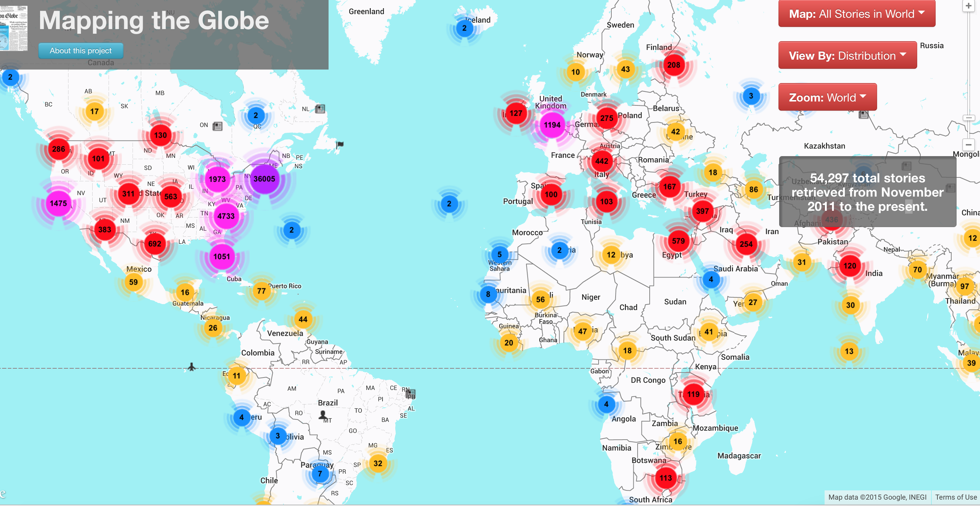Click the 1475 cluster in California
980x506 pixels.
(x=58, y=204)
